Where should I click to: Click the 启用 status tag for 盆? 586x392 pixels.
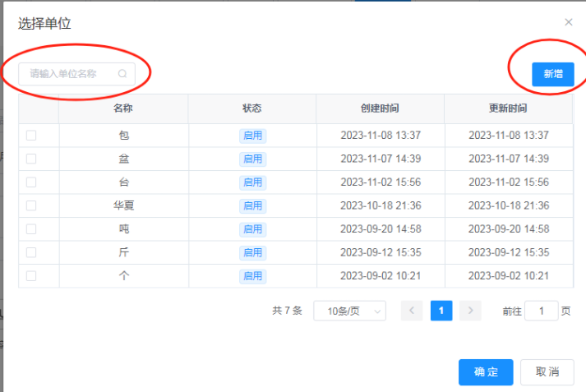click(252, 159)
